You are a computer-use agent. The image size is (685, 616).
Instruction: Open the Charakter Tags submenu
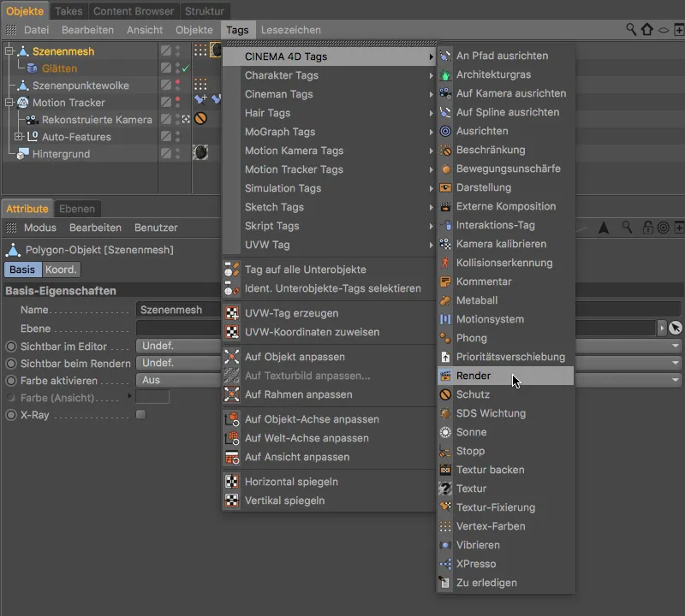(x=329, y=75)
